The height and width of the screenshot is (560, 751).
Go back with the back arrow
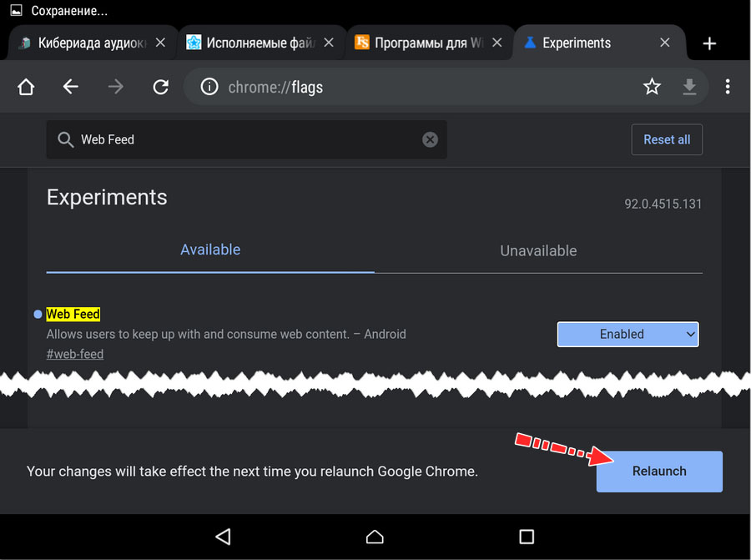pos(70,87)
